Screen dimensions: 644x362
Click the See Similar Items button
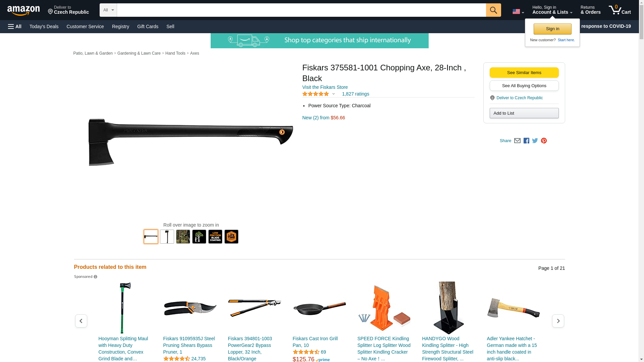(x=524, y=73)
